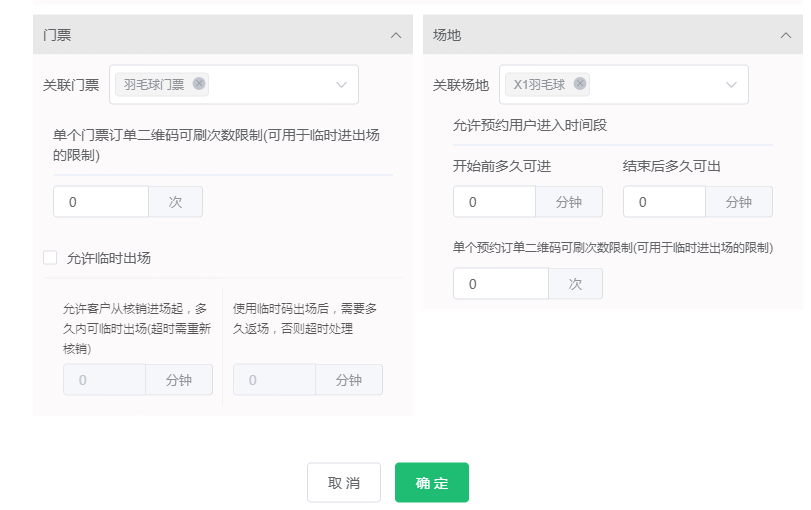
Task: Click the 门票 section header title
Action: click(x=57, y=35)
